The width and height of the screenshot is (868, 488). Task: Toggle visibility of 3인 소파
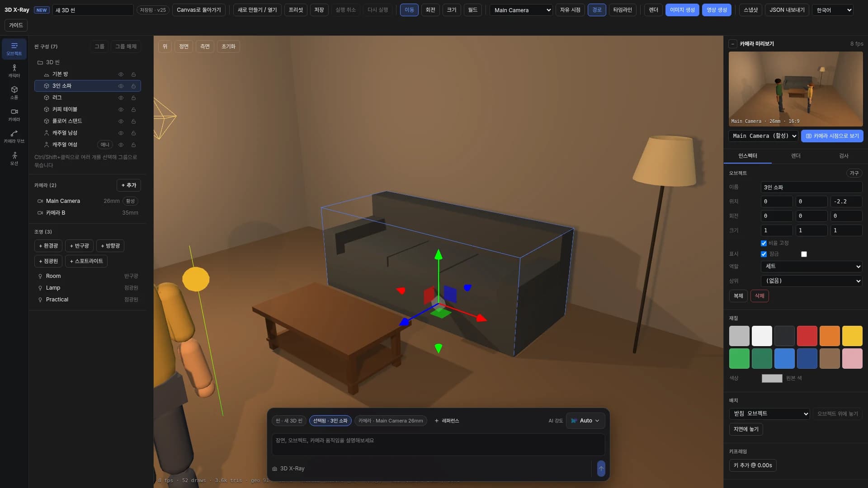[121, 86]
